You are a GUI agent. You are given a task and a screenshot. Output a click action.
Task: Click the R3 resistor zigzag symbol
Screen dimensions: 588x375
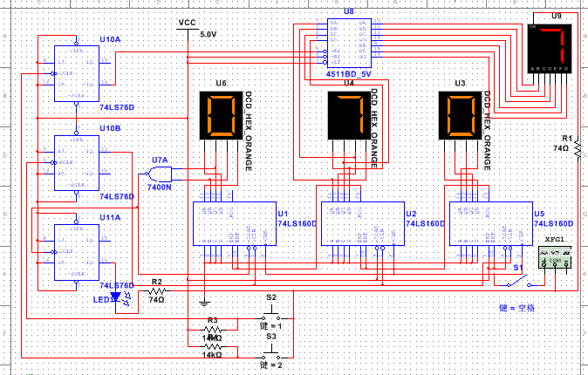coord(213,330)
